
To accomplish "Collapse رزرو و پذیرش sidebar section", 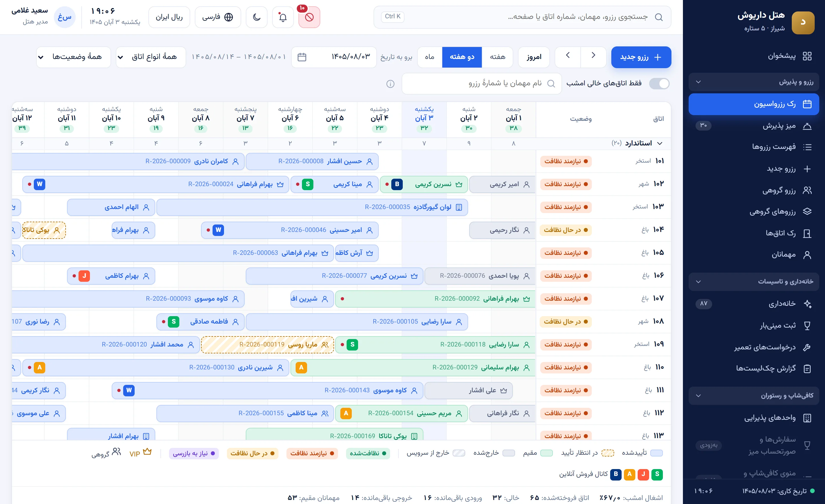I will click(x=754, y=82).
